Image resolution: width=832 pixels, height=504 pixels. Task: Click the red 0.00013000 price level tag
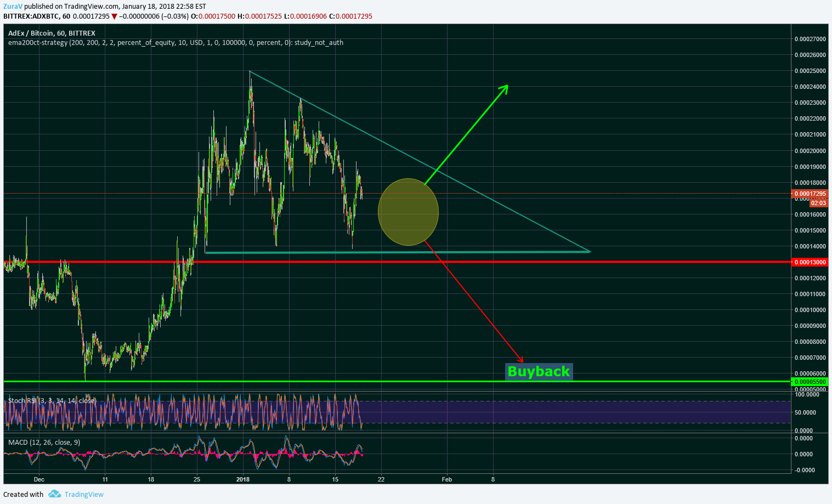pyautogui.click(x=810, y=262)
